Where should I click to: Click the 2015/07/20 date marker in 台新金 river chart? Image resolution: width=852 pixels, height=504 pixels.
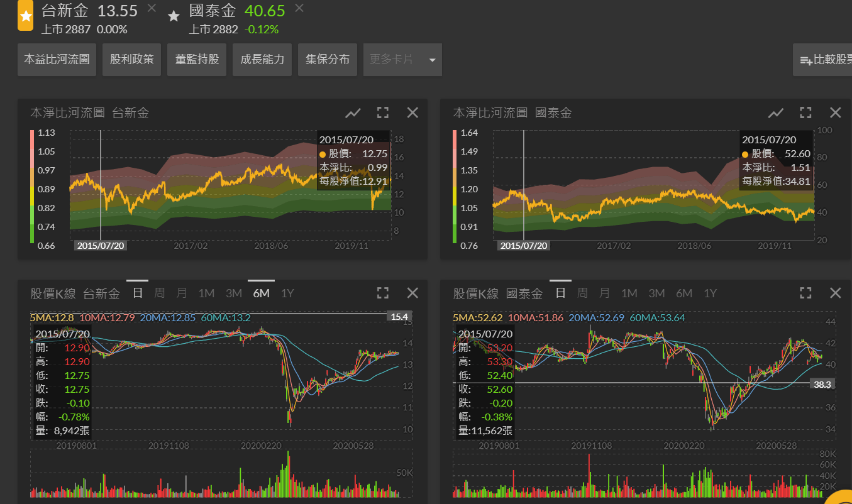click(x=101, y=246)
